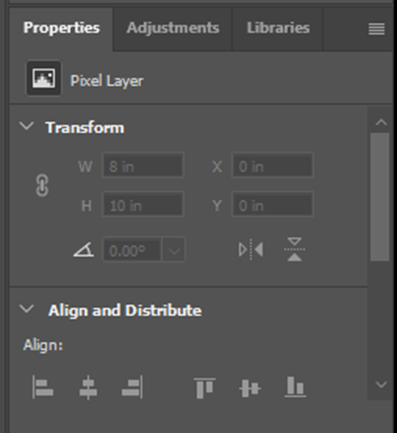The height and width of the screenshot is (433, 397).
Task: Align left edges
Action: 43,387
